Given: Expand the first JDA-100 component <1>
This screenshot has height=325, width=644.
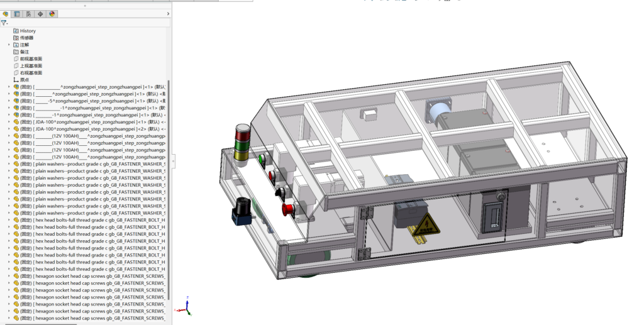Looking at the screenshot, I should point(9,122).
